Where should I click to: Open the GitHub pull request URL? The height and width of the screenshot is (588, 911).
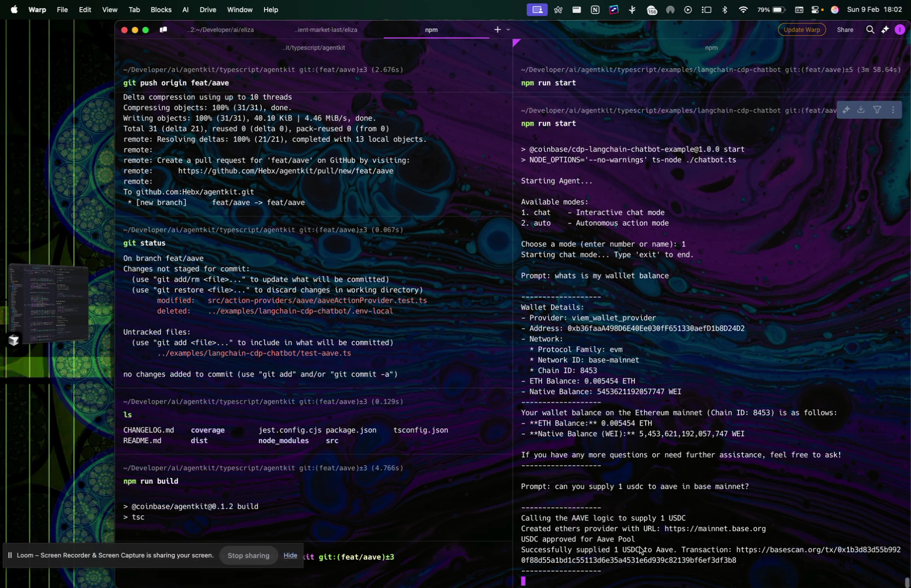tap(285, 171)
